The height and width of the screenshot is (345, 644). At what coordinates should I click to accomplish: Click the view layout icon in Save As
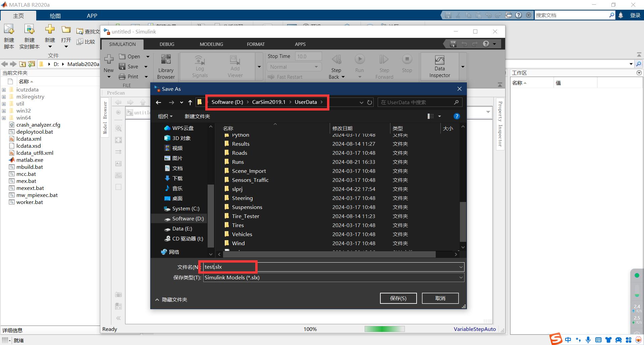coord(431,116)
